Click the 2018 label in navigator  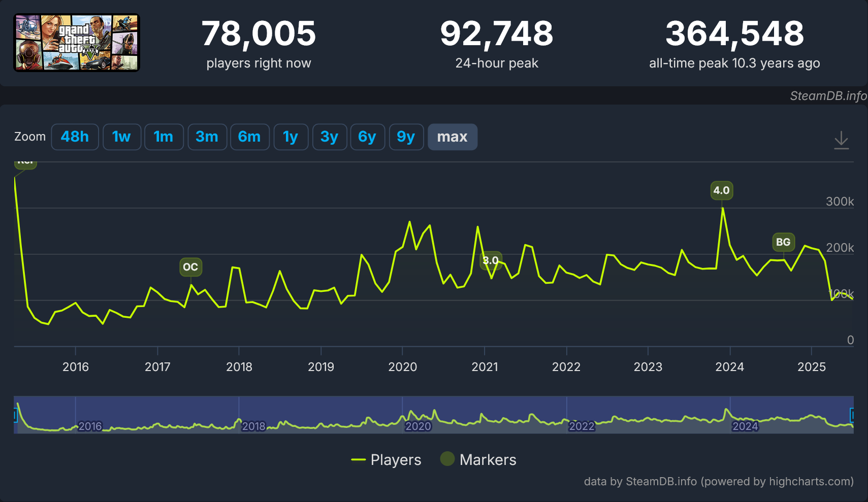(x=253, y=426)
